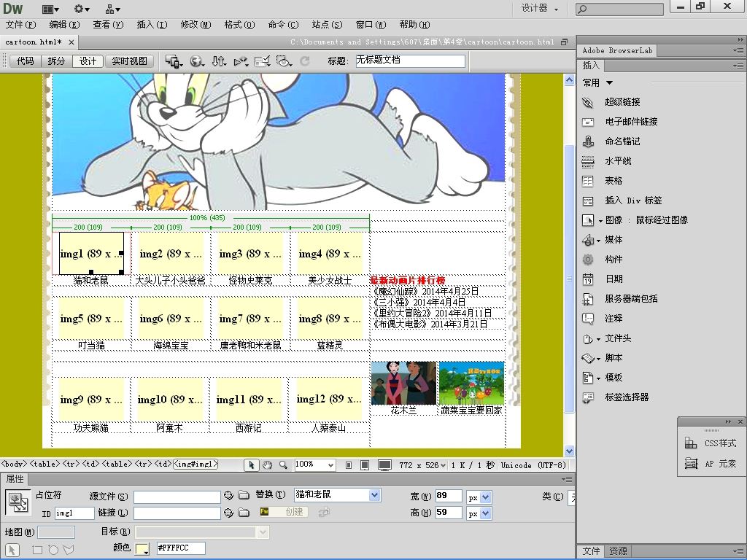
Task: Open the 文件(F) menu
Action: tap(20, 25)
